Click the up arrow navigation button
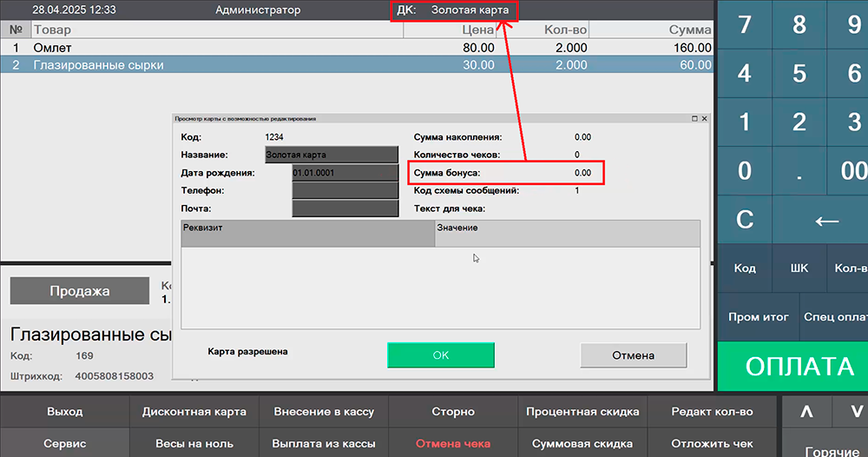 [806, 411]
